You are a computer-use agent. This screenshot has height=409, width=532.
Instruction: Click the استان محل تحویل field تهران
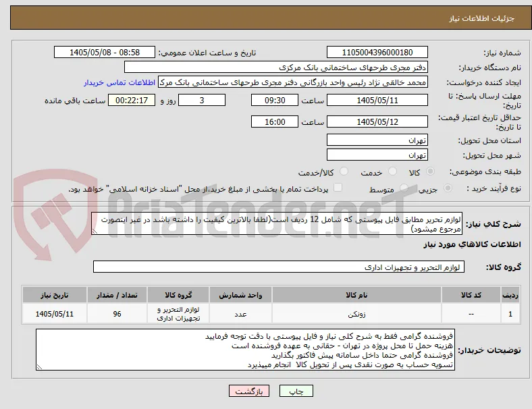point(377,140)
